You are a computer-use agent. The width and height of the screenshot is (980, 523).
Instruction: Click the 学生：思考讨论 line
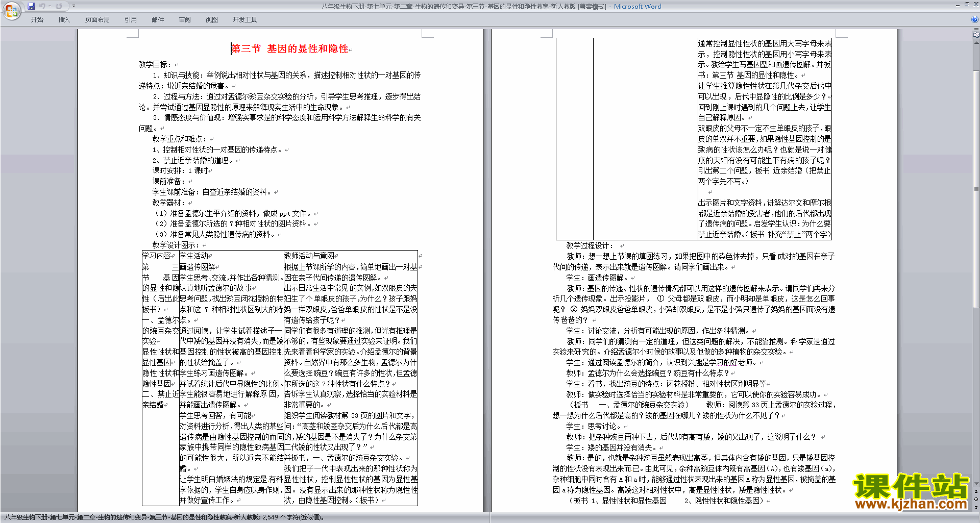click(594, 426)
